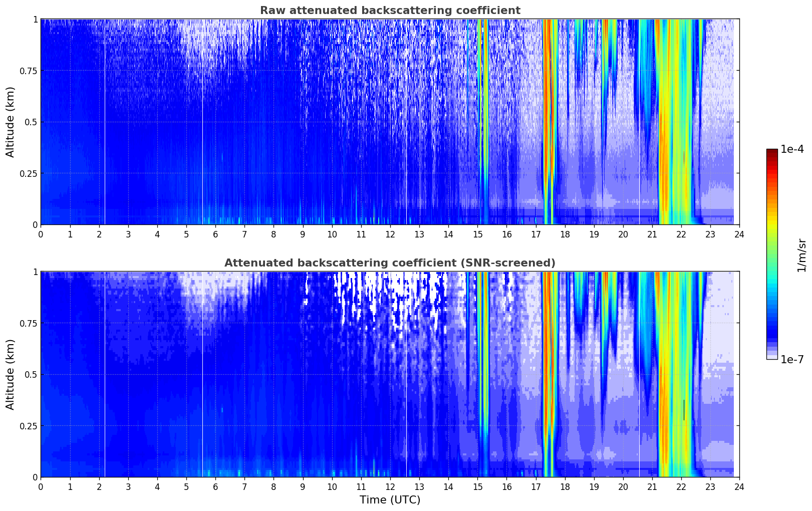
Task: Click the 'Raw attenuated backscattering coefficient' title
Action: coord(390,11)
